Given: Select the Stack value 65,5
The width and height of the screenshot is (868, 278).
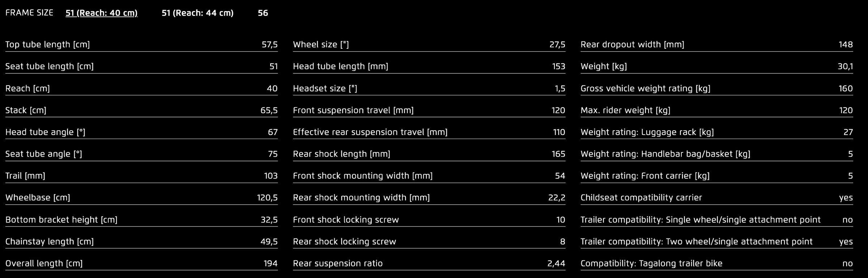Looking at the screenshot, I should point(269,110).
